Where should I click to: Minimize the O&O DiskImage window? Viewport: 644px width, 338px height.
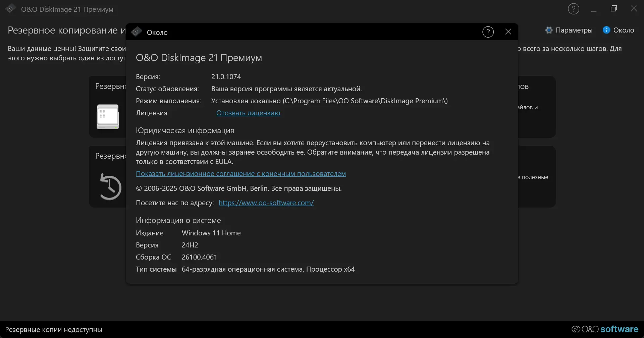(x=594, y=9)
